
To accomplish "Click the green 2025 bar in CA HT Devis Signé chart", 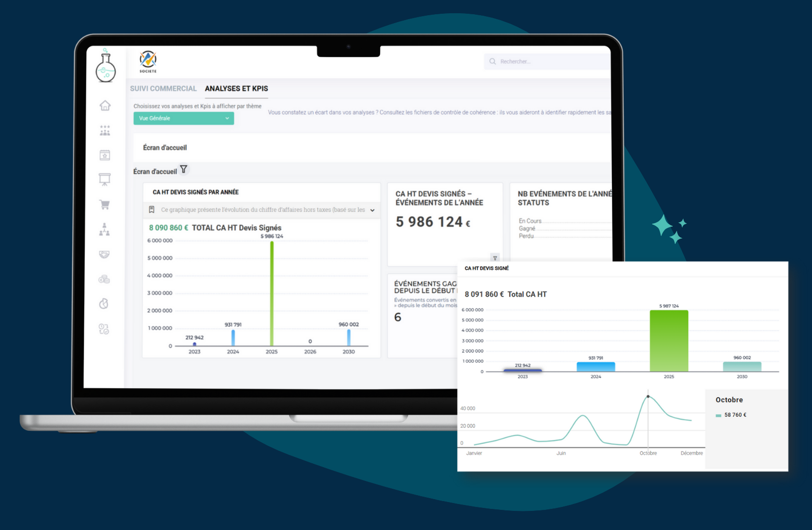I will 669,341.
